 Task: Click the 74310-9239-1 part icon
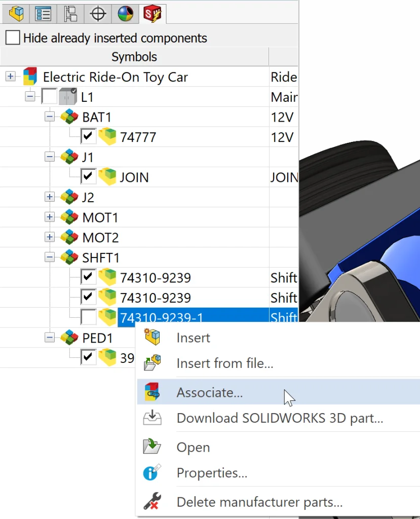click(x=107, y=317)
